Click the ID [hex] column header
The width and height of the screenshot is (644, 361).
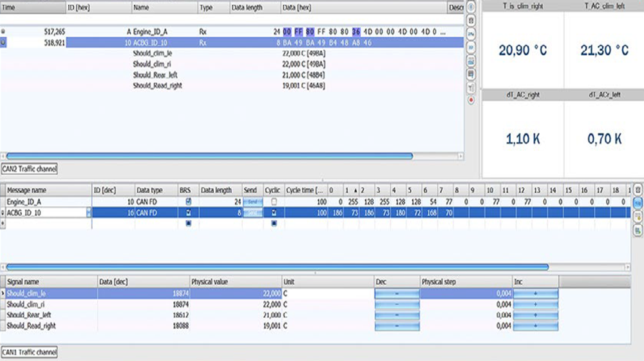[99, 7]
